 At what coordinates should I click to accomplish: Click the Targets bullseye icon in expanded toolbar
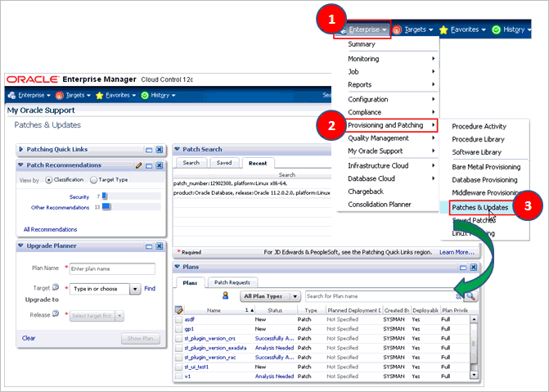tap(397, 30)
